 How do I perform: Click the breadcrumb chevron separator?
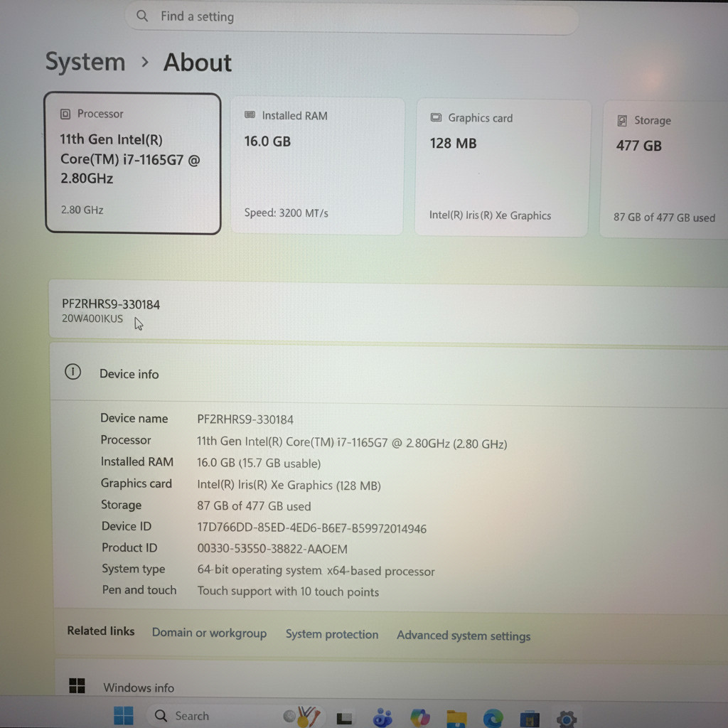click(x=145, y=62)
